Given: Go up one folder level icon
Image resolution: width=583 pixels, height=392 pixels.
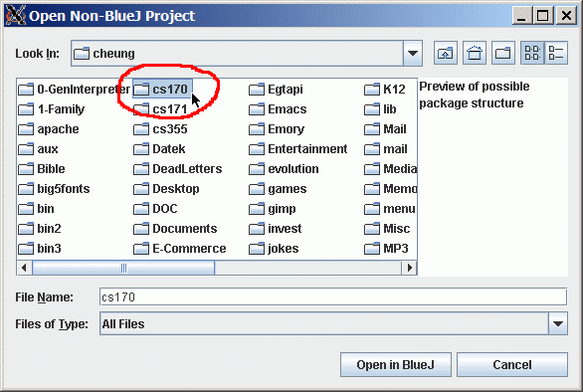Looking at the screenshot, I should click(446, 53).
